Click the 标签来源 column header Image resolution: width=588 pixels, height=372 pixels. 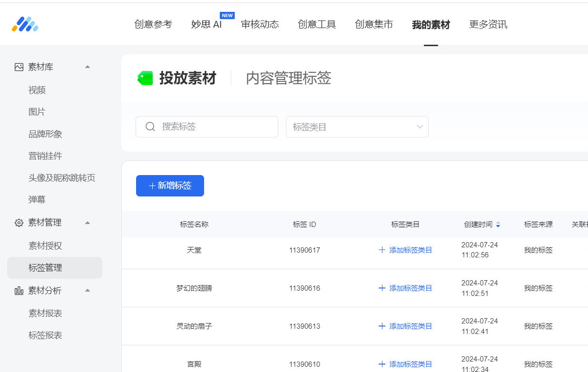pos(539,225)
